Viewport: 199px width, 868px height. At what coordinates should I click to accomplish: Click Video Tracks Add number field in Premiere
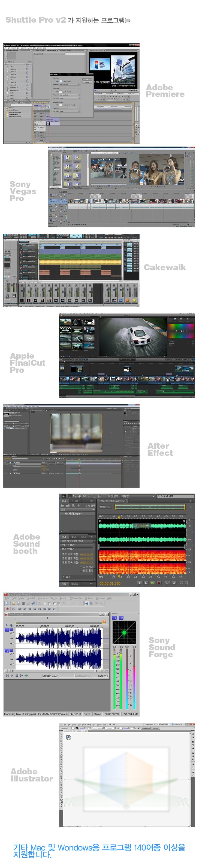(61, 81)
